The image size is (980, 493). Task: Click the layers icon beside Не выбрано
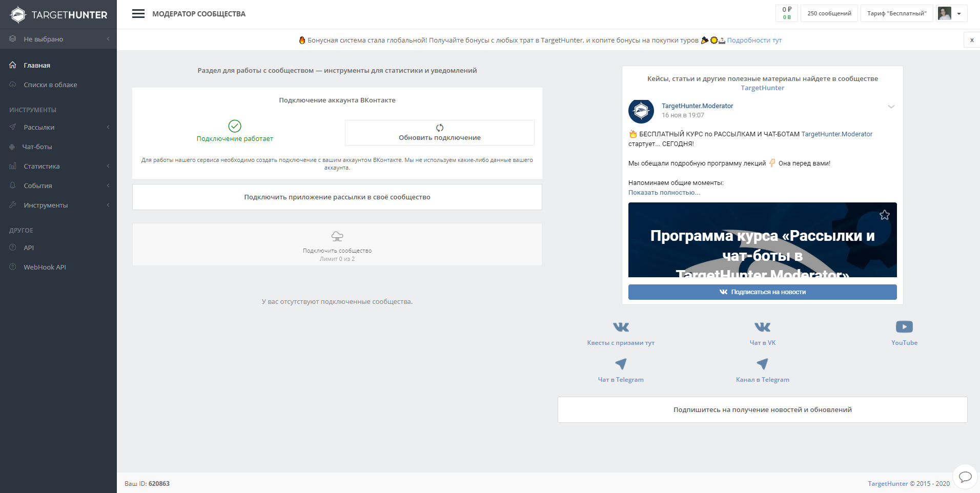coord(13,39)
